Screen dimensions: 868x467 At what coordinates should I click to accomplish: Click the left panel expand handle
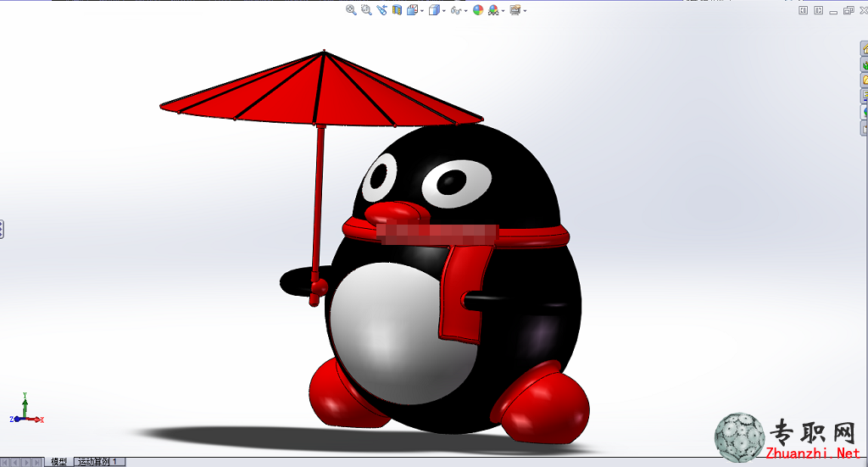pos(2,229)
